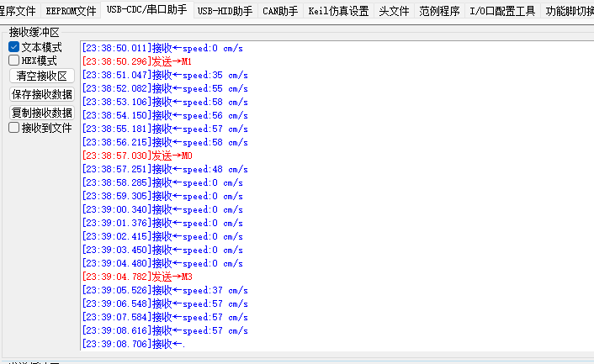Click log line 23:38:51.047 speed:35 cm/s
The image size is (594, 364).
click(165, 75)
